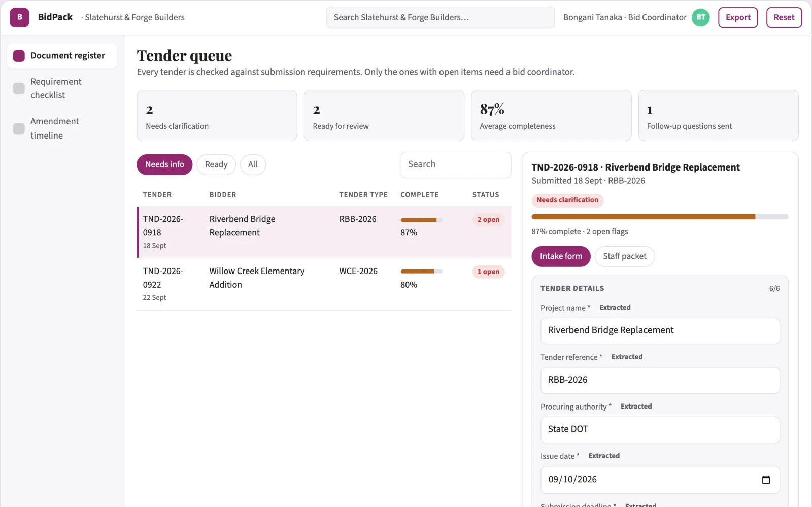Image resolution: width=812 pixels, height=507 pixels.
Task: Click the Follow-up questions sent card
Action: coord(718,116)
